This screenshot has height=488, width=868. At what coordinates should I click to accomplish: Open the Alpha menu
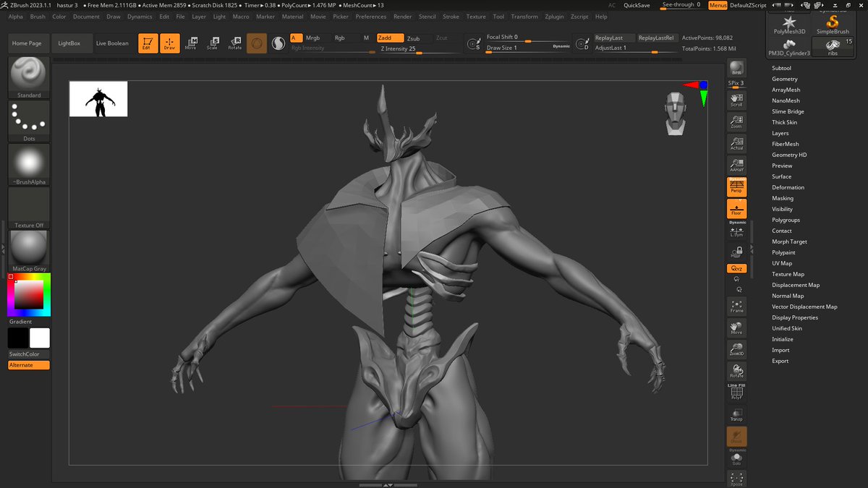point(15,17)
